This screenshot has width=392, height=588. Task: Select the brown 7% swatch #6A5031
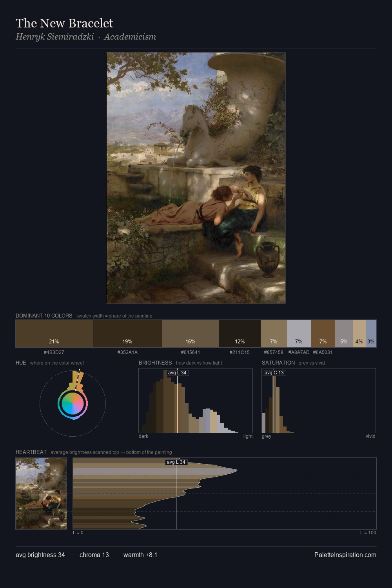(x=323, y=334)
